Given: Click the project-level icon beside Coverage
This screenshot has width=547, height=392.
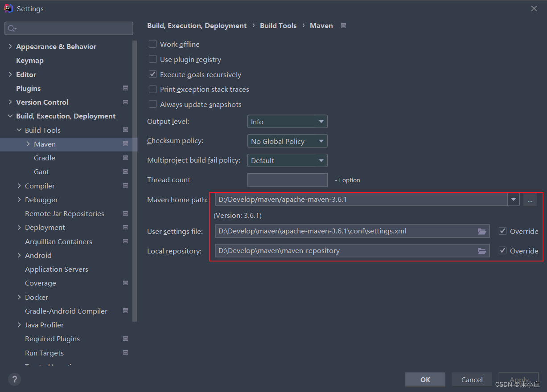Looking at the screenshot, I should click(x=125, y=283).
